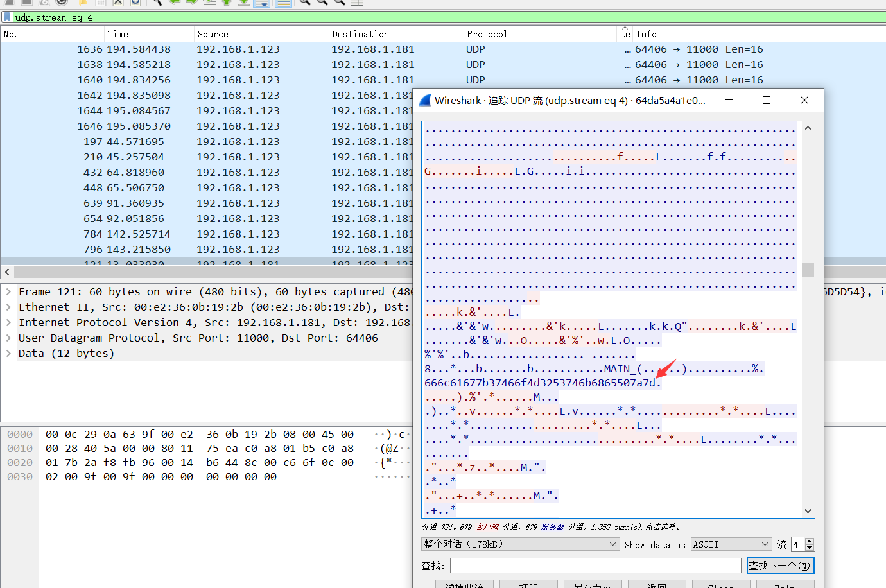This screenshot has height=588, width=886.
Task: Minimize the Follow UDP Stream dialog
Action: 729,100
